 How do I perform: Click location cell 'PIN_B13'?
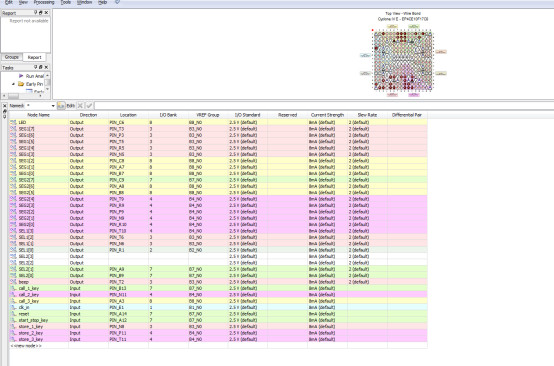coord(128,288)
